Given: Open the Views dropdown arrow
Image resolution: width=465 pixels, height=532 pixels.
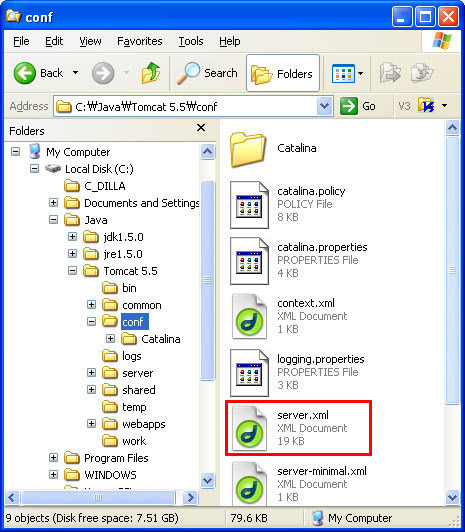Looking at the screenshot, I should click(361, 73).
